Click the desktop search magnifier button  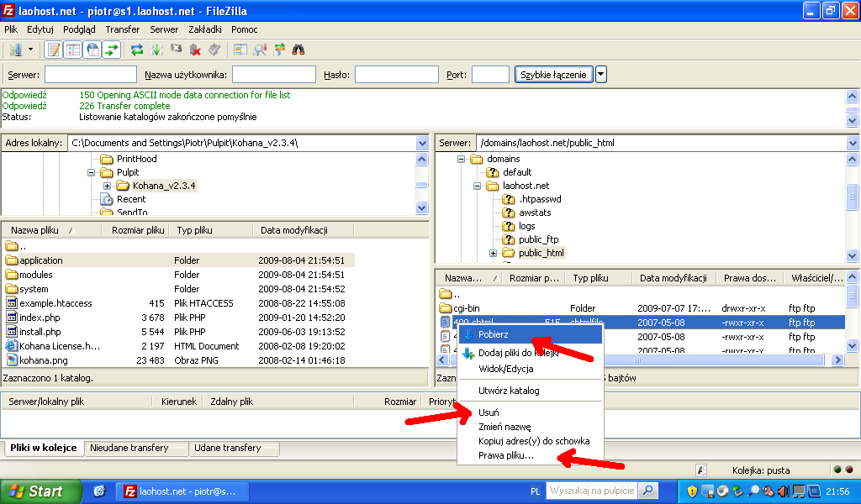pos(648,491)
